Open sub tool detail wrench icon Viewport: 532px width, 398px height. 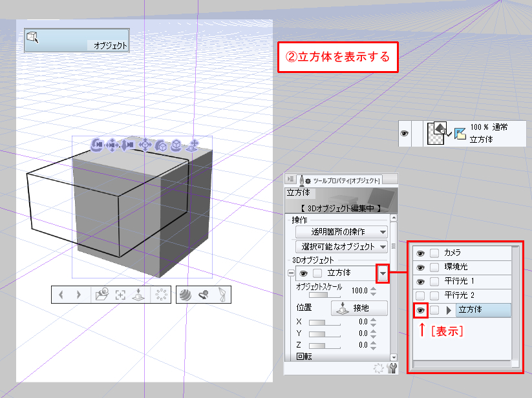pos(392,368)
